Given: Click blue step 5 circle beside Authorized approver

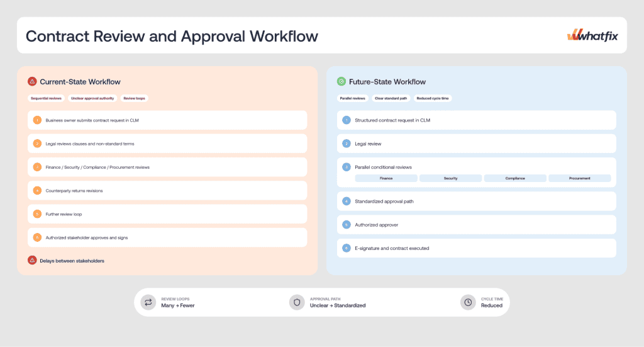Looking at the screenshot, I should [x=347, y=224].
